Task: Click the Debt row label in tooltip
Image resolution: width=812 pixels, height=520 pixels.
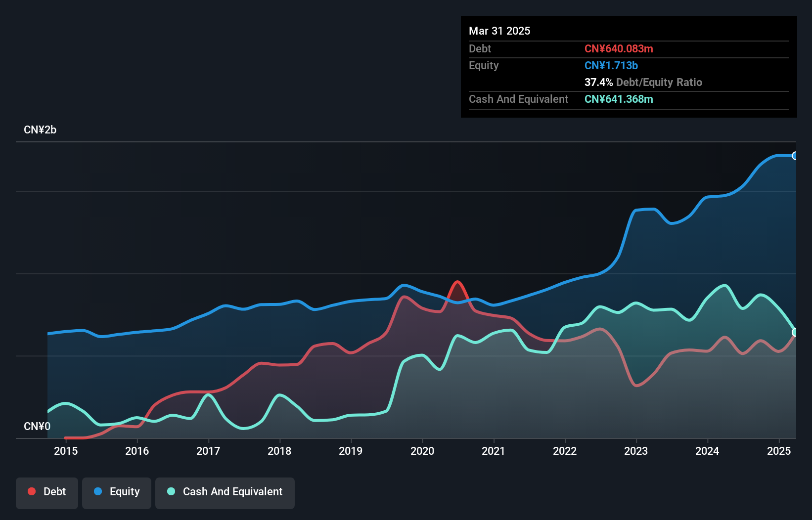Action: (x=480, y=48)
